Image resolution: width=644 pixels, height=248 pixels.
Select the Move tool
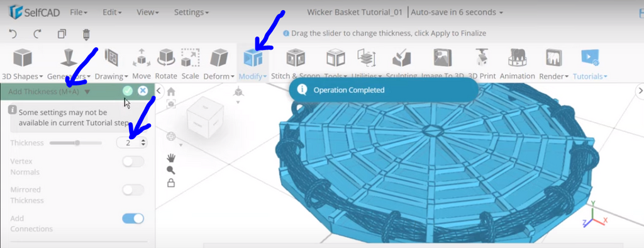142,64
